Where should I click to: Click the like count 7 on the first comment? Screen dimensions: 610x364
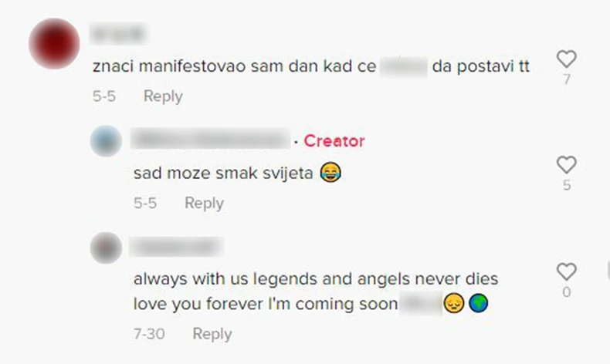(x=567, y=79)
